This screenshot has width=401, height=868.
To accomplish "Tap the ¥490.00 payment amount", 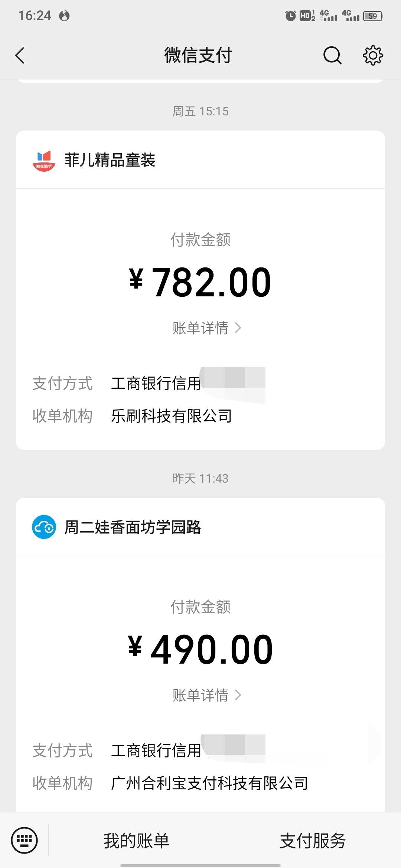I will [x=200, y=650].
